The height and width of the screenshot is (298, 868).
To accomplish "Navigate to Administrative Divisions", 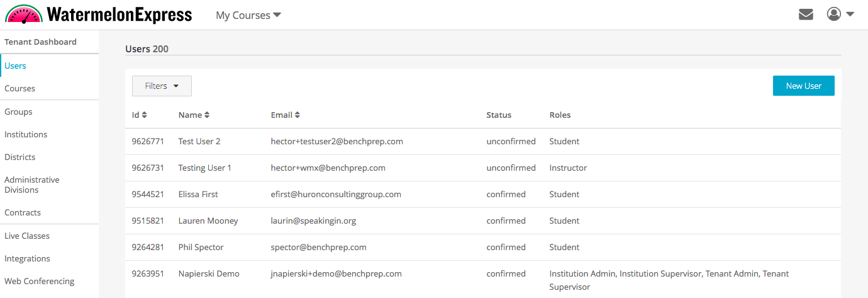I will (x=32, y=185).
